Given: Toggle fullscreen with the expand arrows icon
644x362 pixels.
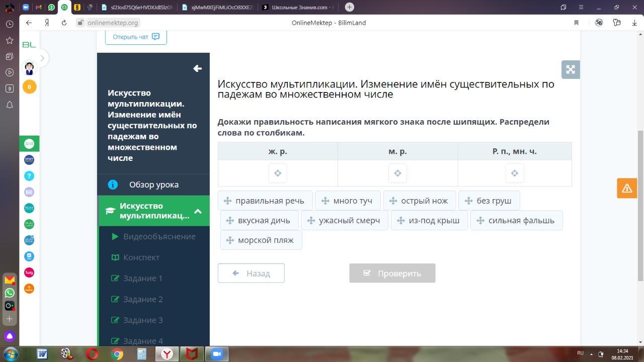Looking at the screenshot, I should point(571,69).
